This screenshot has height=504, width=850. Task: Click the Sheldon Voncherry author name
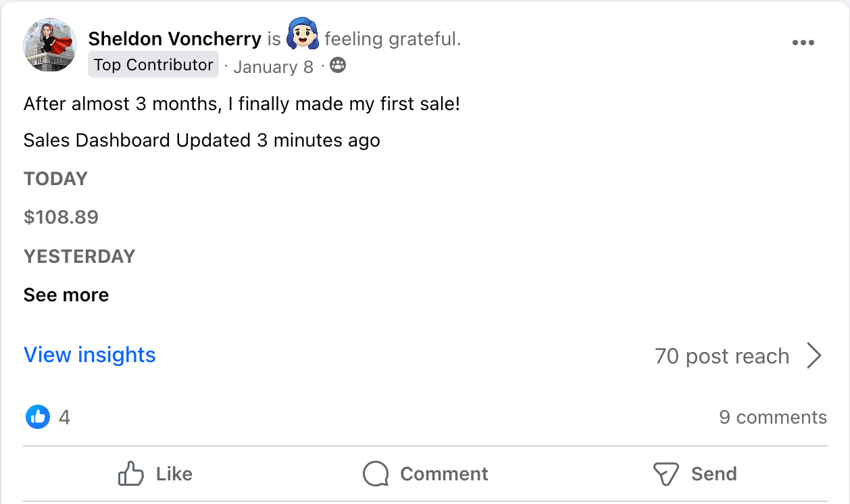click(174, 39)
